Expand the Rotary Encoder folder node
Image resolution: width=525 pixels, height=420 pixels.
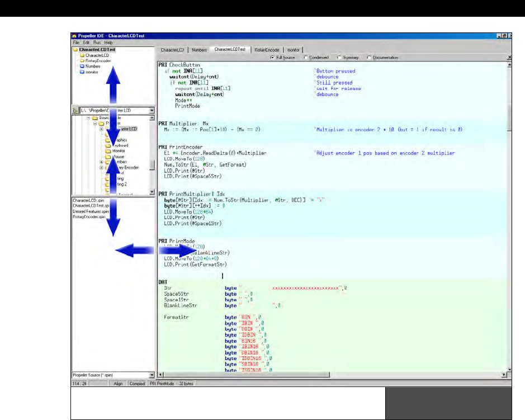[101, 167]
